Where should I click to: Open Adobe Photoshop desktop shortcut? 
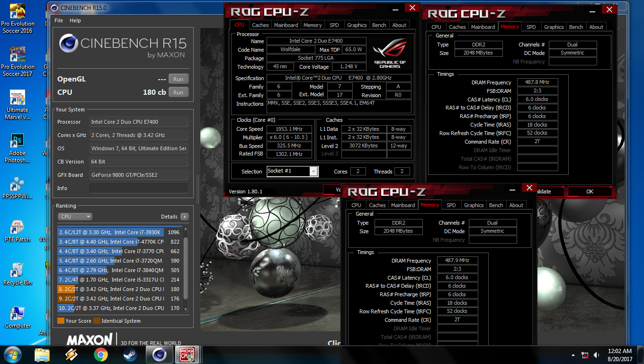(x=18, y=148)
